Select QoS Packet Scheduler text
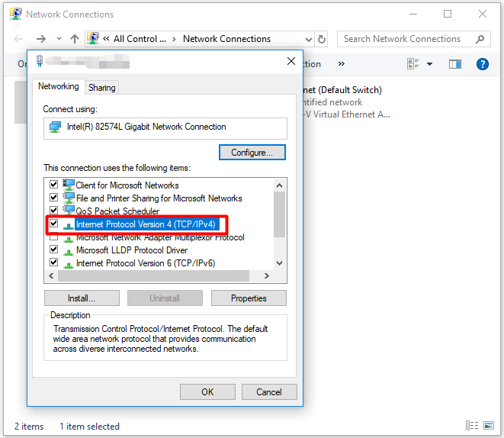The image size is (504, 438). point(117,211)
